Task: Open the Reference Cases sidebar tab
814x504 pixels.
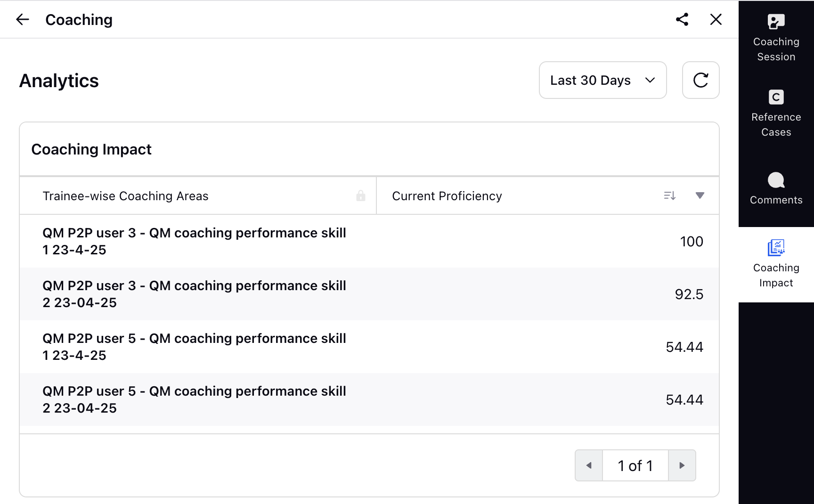Action: point(776,114)
